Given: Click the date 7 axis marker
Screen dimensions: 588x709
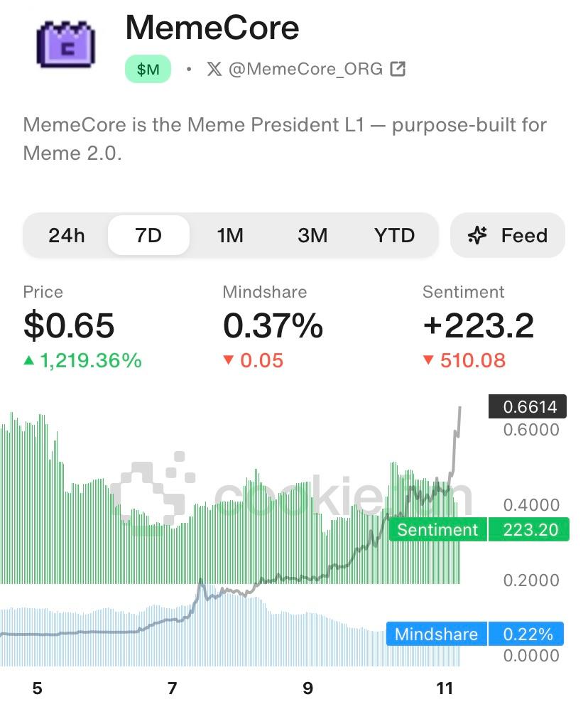Looking at the screenshot, I should tap(172, 688).
